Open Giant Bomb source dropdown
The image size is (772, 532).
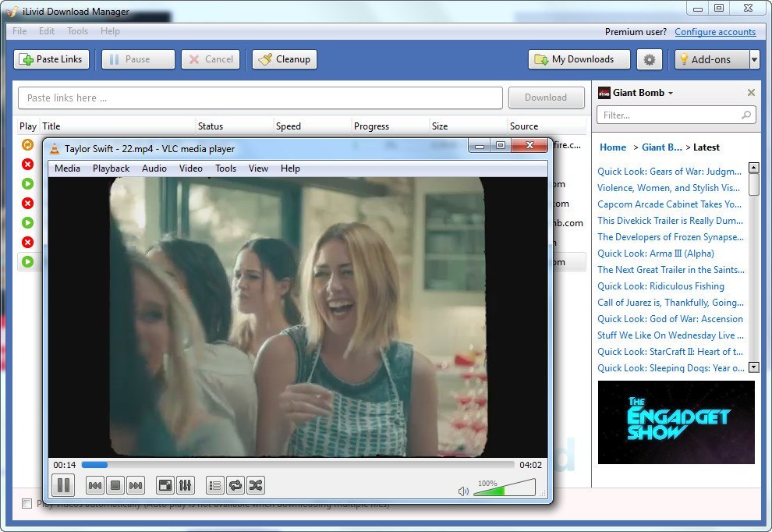click(x=670, y=93)
